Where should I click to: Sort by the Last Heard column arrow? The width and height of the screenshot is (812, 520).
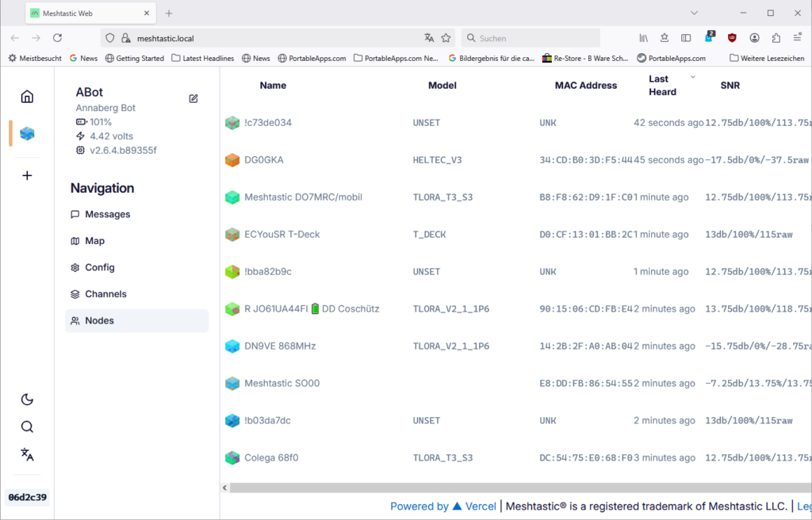click(692, 78)
